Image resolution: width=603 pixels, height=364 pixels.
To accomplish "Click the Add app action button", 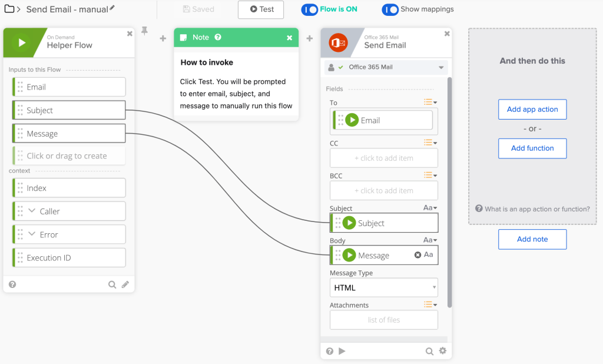I will [532, 110].
